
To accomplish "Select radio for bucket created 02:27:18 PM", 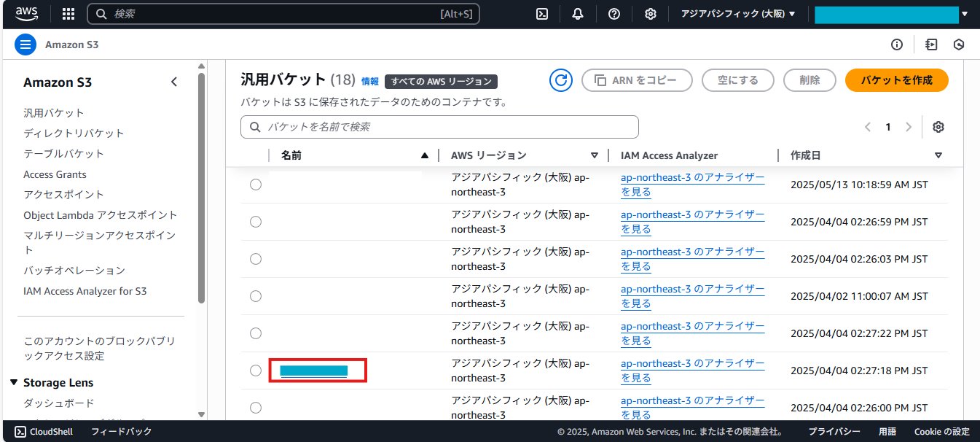I will tap(256, 371).
